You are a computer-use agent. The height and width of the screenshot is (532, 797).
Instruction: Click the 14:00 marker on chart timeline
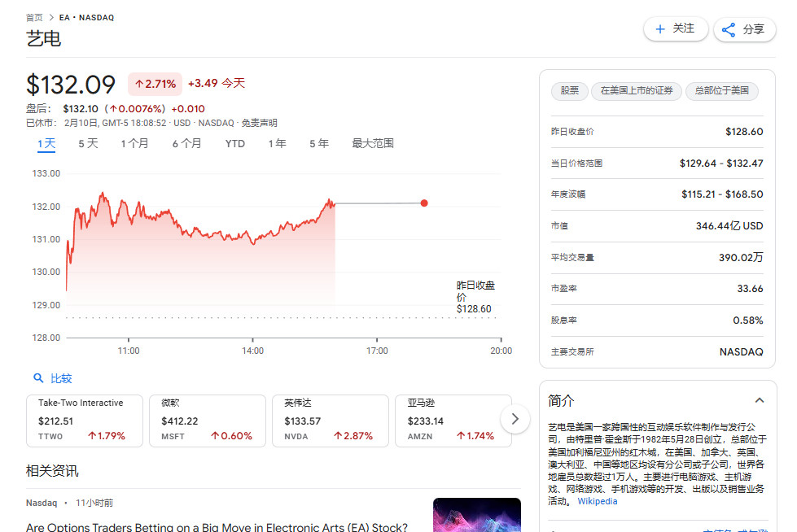pyautogui.click(x=252, y=351)
